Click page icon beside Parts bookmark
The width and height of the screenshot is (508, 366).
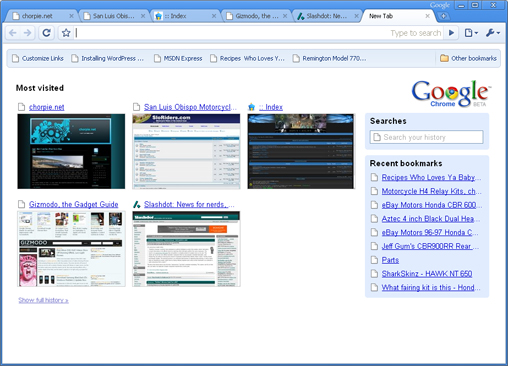coord(375,260)
